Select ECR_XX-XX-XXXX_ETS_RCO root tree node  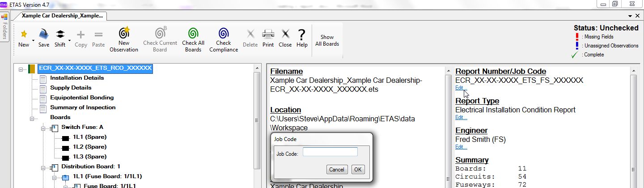point(95,68)
